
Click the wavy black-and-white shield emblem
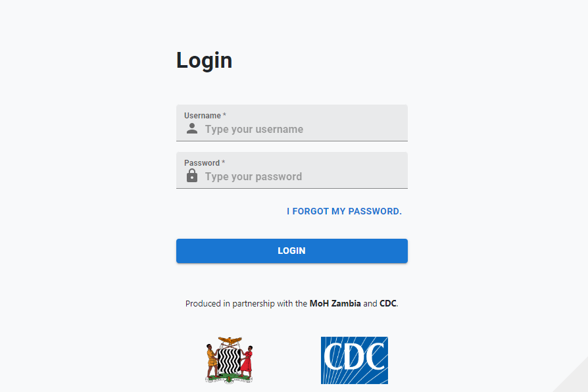[229, 361]
